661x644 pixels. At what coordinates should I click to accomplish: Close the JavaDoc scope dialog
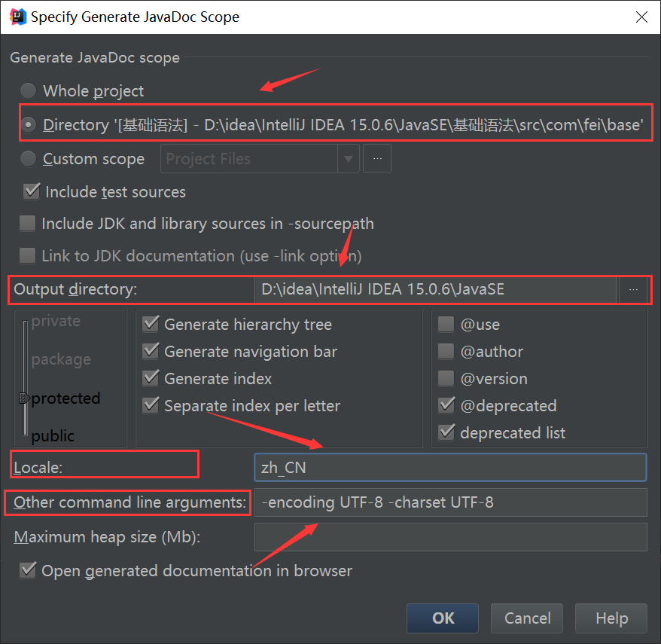641,17
